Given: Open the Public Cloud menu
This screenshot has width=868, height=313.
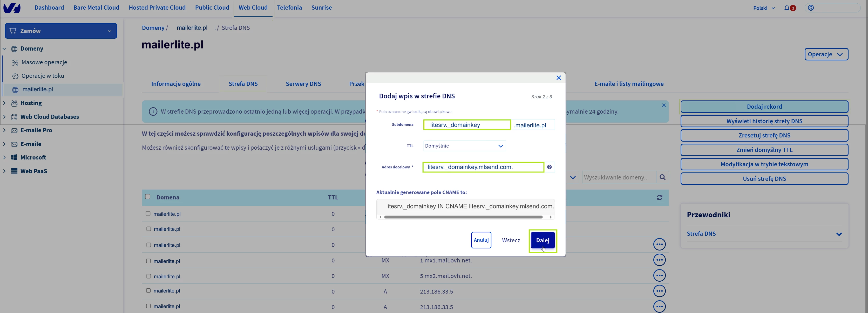Looking at the screenshot, I should tap(212, 8).
